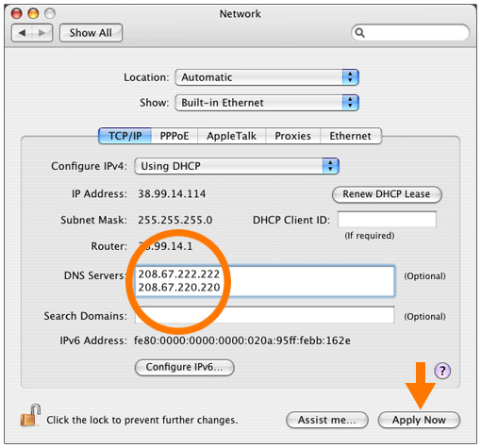Open the Proxies tab
The image size is (481, 448).
(x=292, y=136)
